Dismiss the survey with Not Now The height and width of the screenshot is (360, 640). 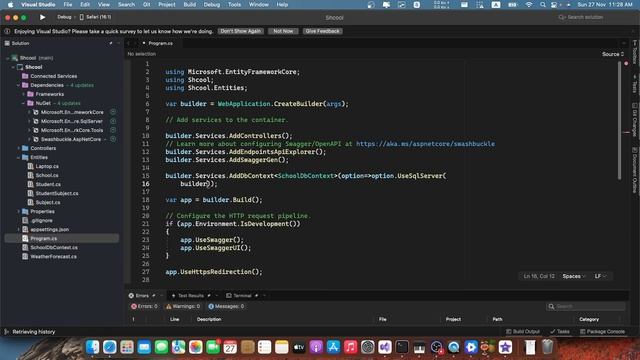pos(283,31)
